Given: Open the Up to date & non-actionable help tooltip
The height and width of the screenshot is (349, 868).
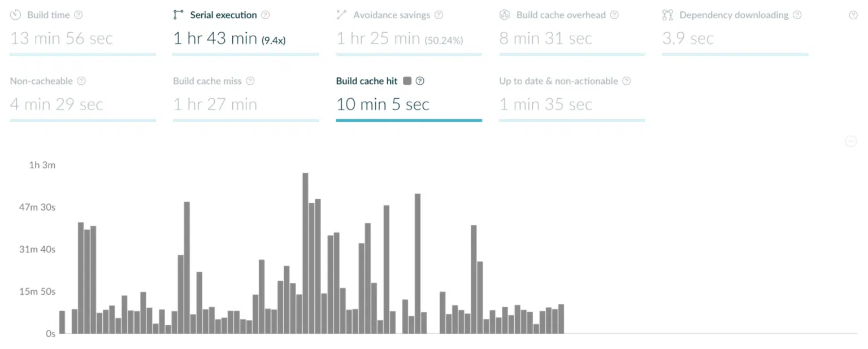Looking at the screenshot, I should point(627,81).
